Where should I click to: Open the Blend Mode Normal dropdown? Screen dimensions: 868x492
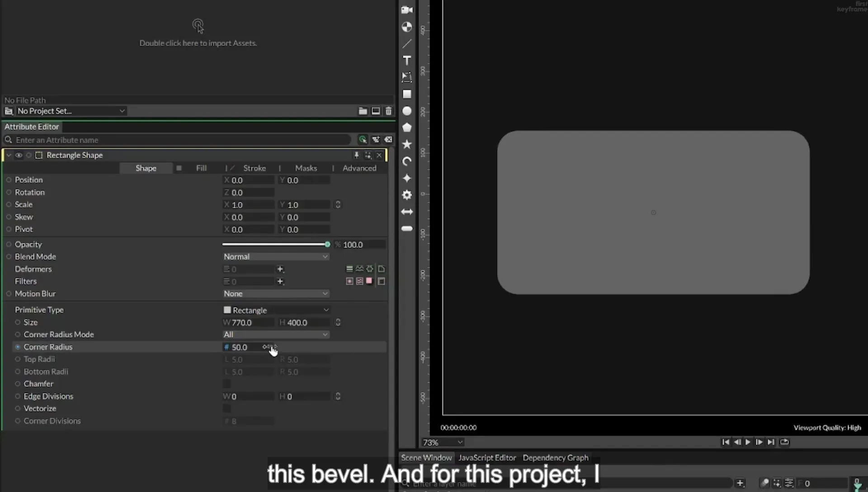276,256
